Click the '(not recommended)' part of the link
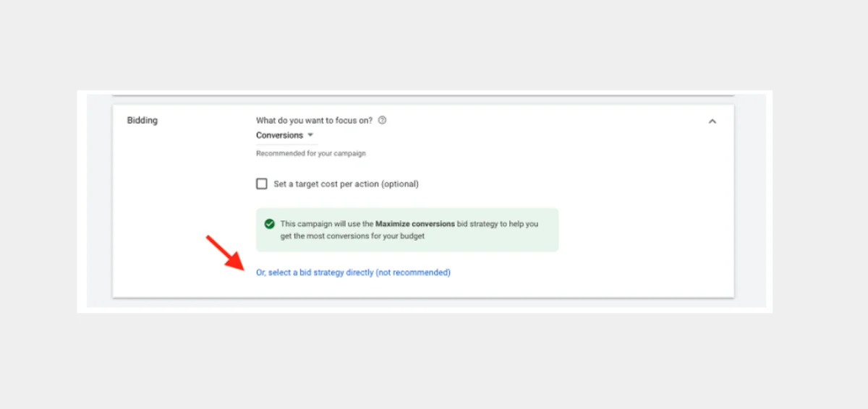 pyautogui.click(x=413, y=272)
